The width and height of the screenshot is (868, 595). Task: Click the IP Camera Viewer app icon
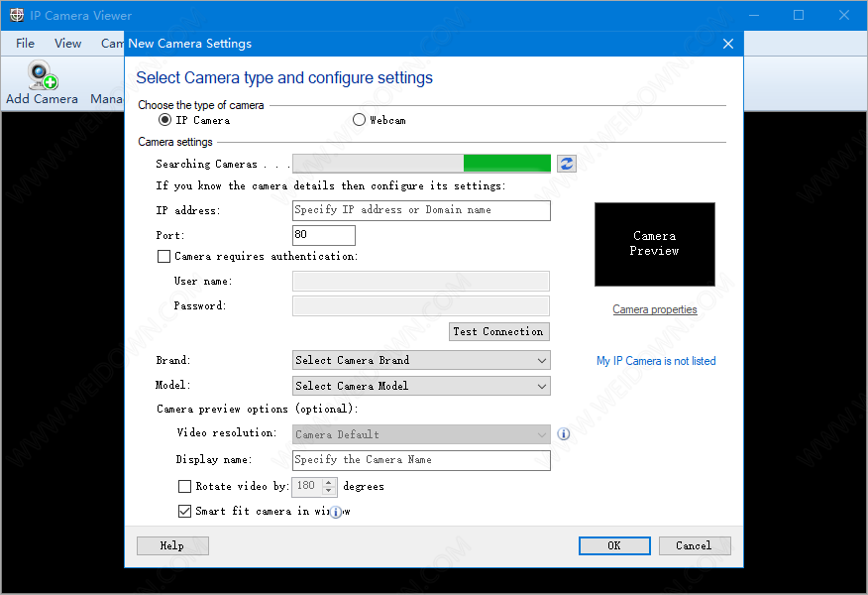17,15
